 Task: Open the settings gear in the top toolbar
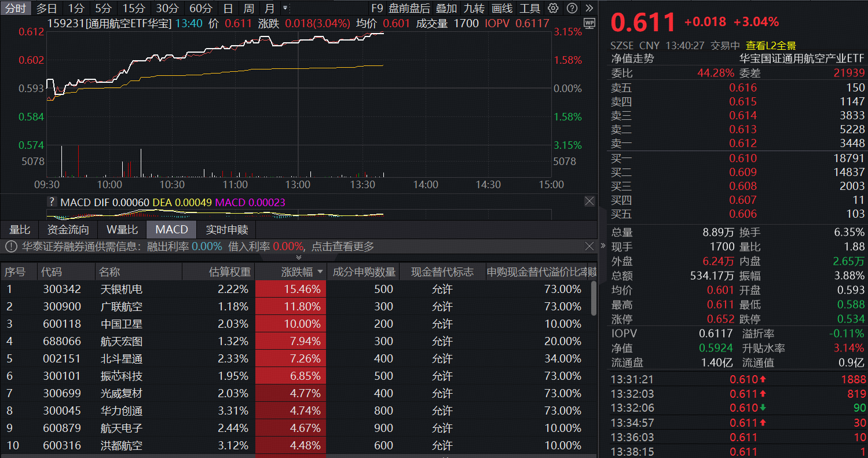pyautogui.click(x=552, y=9)
